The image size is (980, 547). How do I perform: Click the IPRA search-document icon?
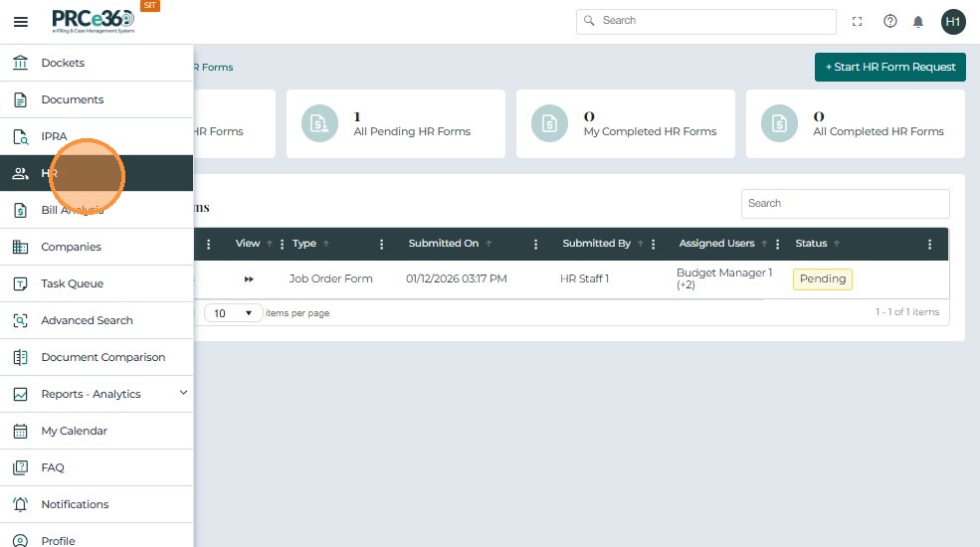tap(21, 137)
